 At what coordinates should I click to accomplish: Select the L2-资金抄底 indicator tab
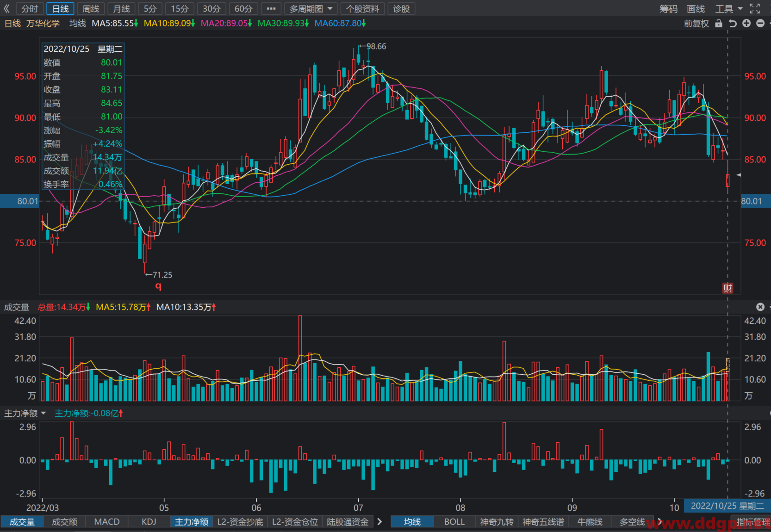click(240, 522)
